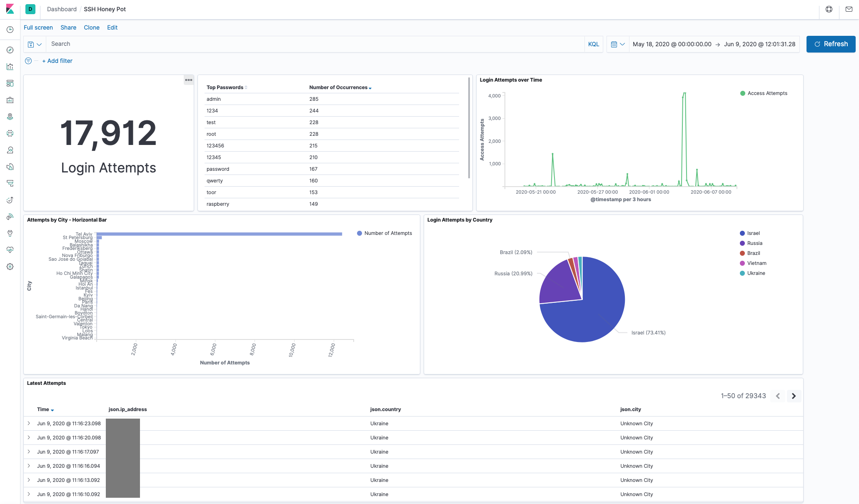Open the date quick-select calendar dropdown
The image size is (859, 504).
pyautogui.click(x=617, y=44)
